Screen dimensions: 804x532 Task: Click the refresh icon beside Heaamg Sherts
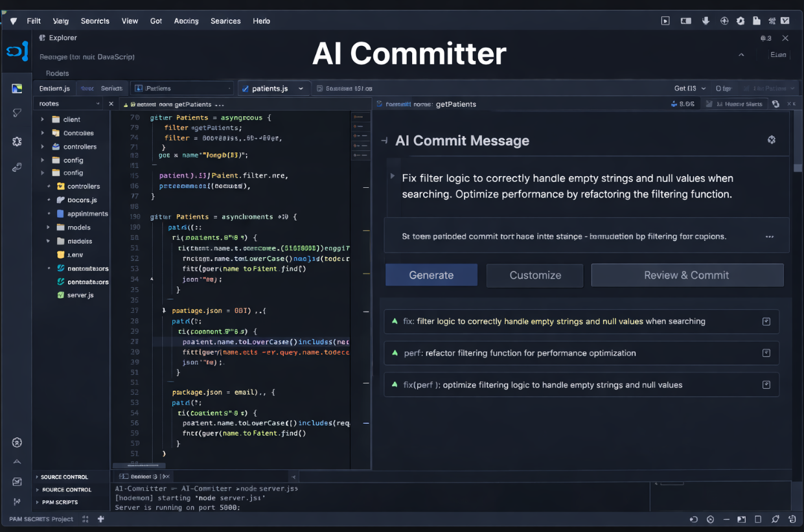tap(775, 104)
